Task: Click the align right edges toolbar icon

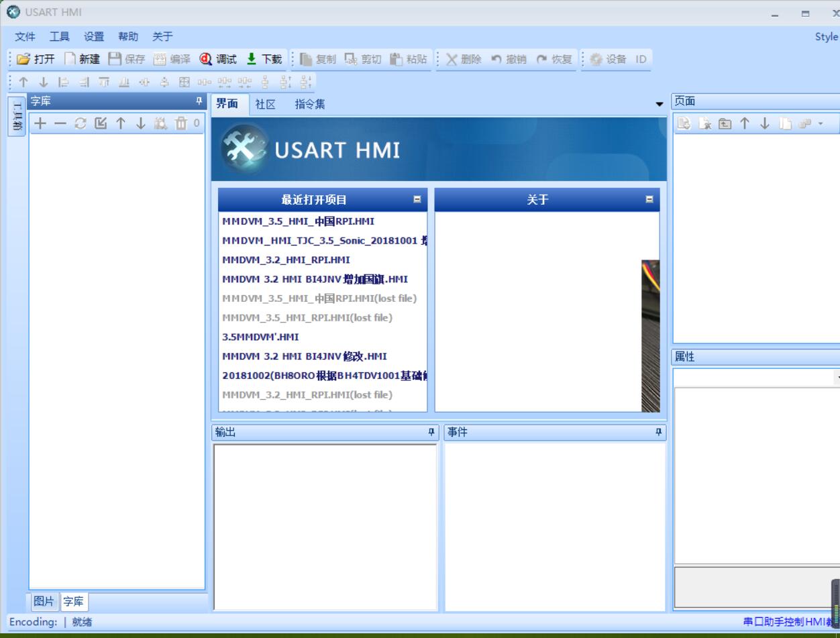Action: [84, 82]
